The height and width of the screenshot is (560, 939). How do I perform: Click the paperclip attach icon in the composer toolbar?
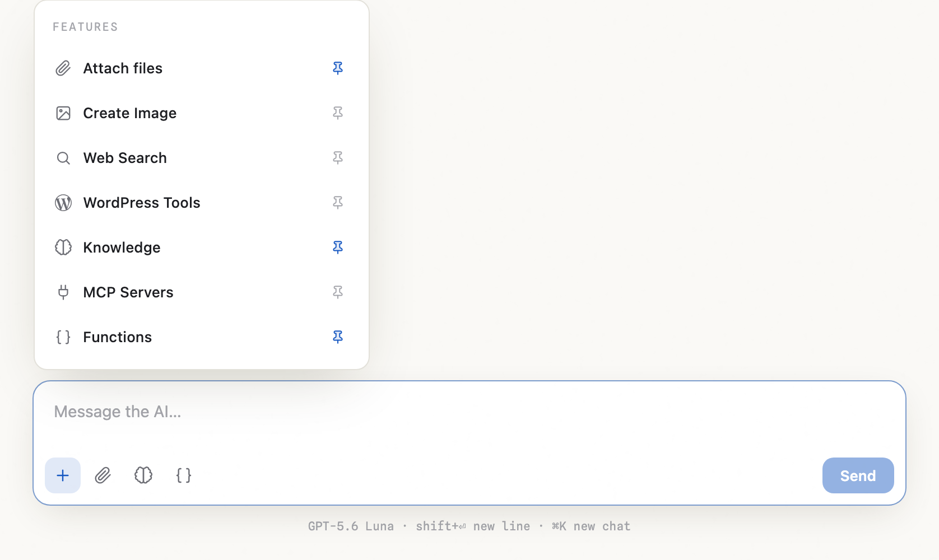pyautogui.click(x=103, y=475)
